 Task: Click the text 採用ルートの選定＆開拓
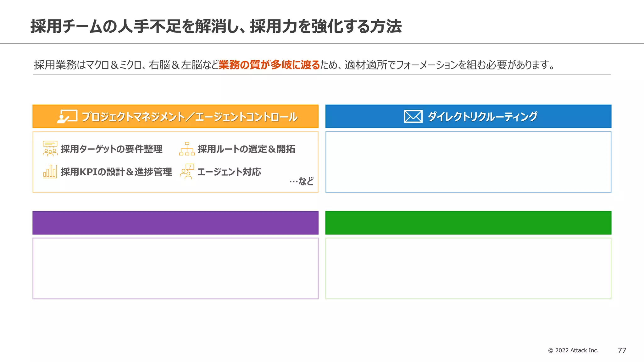click(x=246, y=149)
